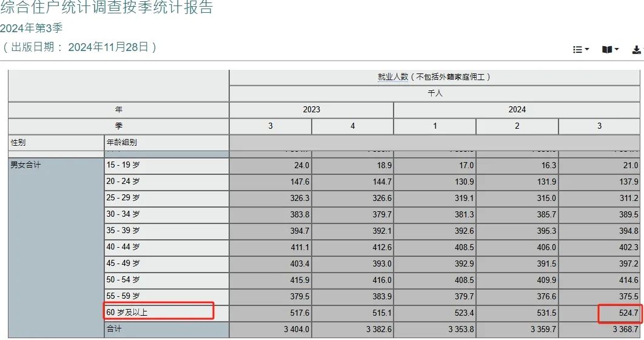
Task: Click the 年龄组别 column header
Action: click(x=122, y=143)
